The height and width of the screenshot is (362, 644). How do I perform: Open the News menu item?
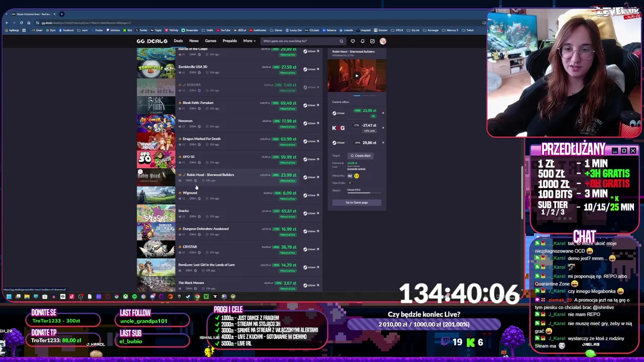(194, 41)
